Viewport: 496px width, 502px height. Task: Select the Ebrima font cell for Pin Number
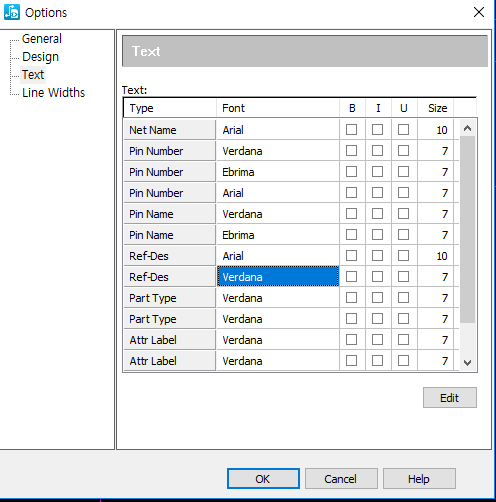(278, 172)
